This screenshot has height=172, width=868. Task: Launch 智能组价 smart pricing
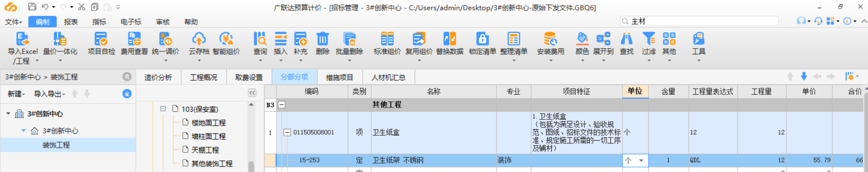226,44
